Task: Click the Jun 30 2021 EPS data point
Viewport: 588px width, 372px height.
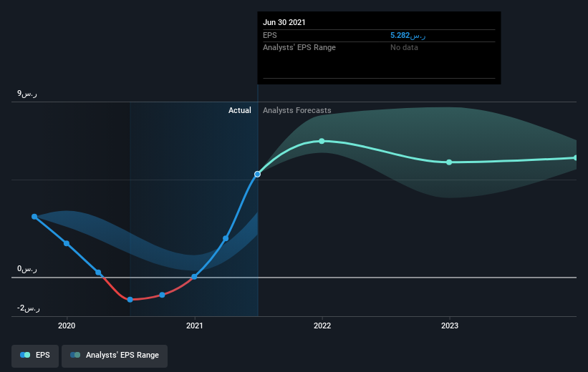Action: (x=257, y=175)
